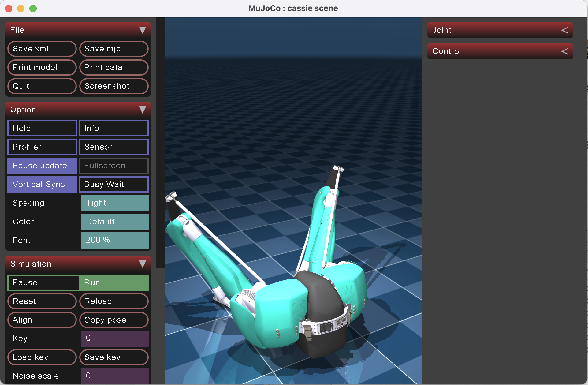Disable Pause update option
Image resolution: width=588 pixels, height=385 pixels.
(42, 166)
